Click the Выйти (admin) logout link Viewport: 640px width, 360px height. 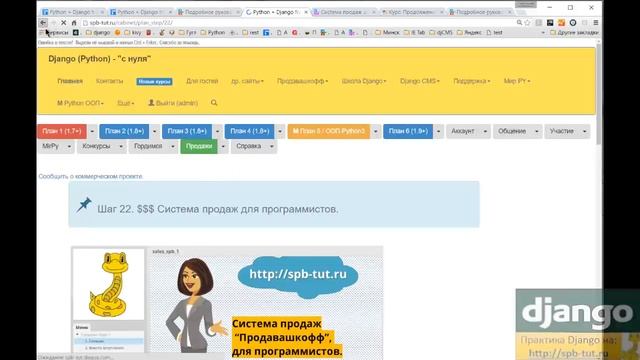tap(173, 103)
